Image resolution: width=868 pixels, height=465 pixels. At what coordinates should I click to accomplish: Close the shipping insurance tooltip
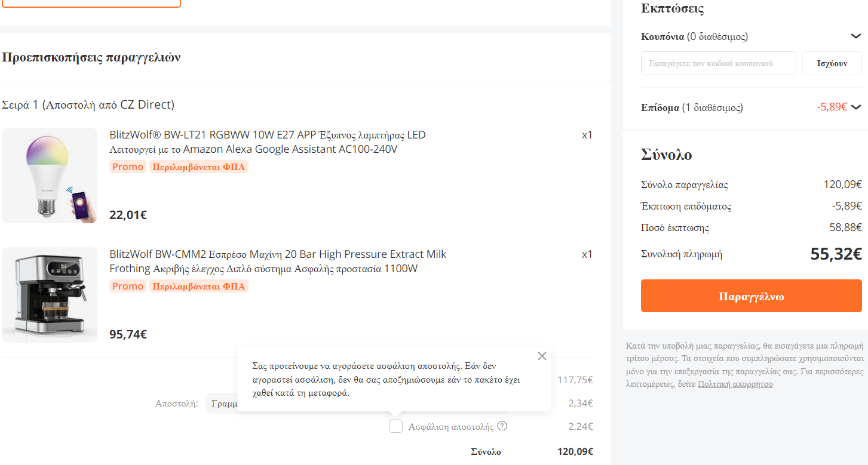click(542, 356)
